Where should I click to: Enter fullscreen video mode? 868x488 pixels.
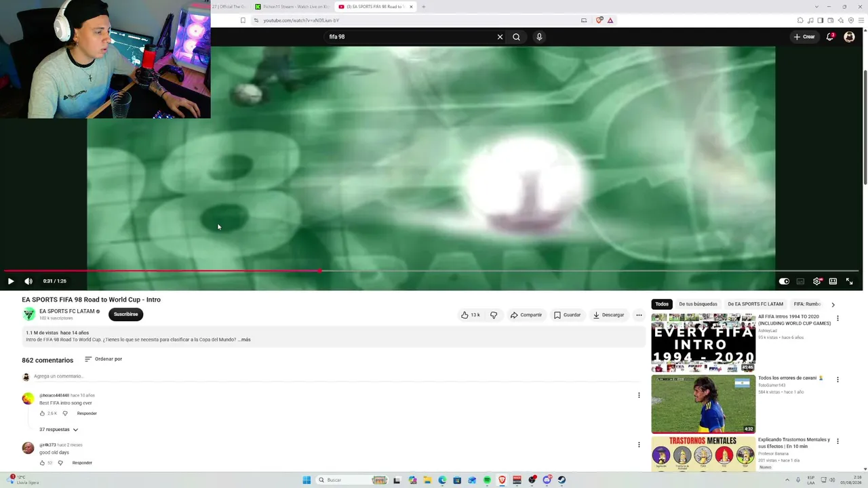pyautogui.click(x=849, y=281)
